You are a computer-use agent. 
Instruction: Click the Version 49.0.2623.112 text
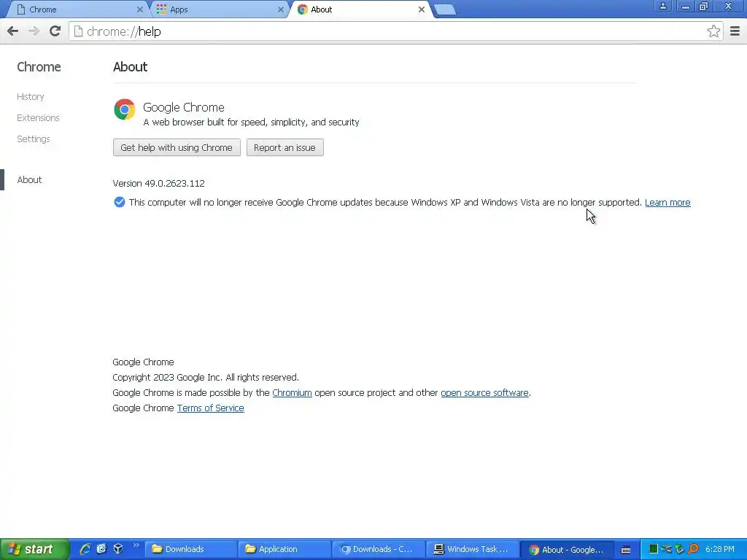[x=158, y=183]
